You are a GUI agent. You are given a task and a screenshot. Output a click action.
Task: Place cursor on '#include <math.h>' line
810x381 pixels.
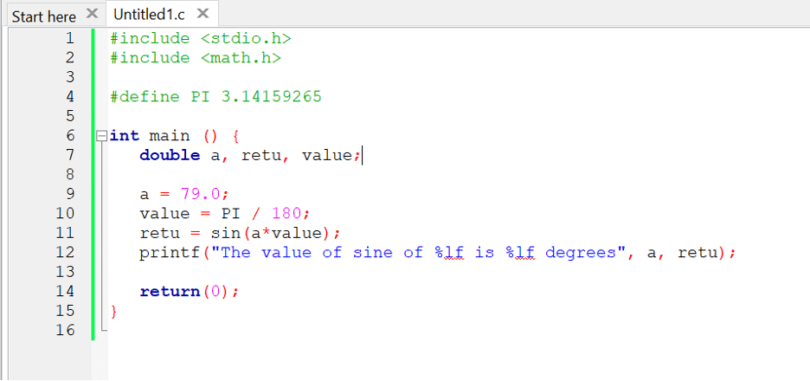[x=196, y=58]
